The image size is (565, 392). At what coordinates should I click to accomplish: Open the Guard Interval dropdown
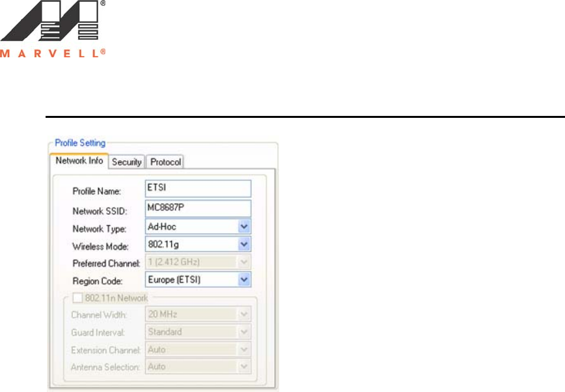(198, 332)
